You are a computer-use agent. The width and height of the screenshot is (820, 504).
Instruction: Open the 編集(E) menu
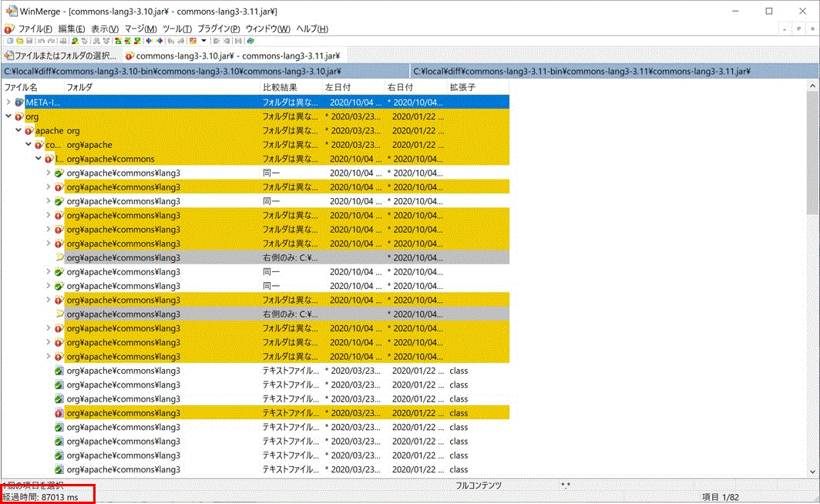tap(71, 29)
